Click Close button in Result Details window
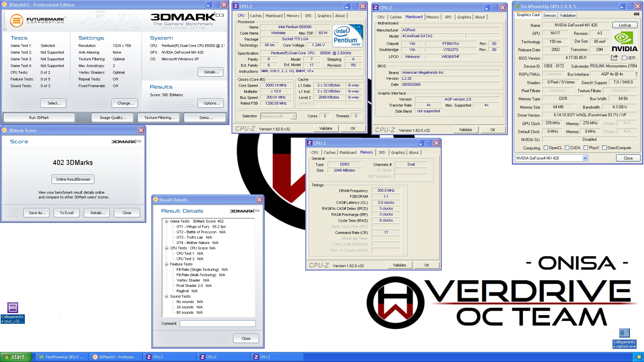644x362 pixels. coord(246,339)
